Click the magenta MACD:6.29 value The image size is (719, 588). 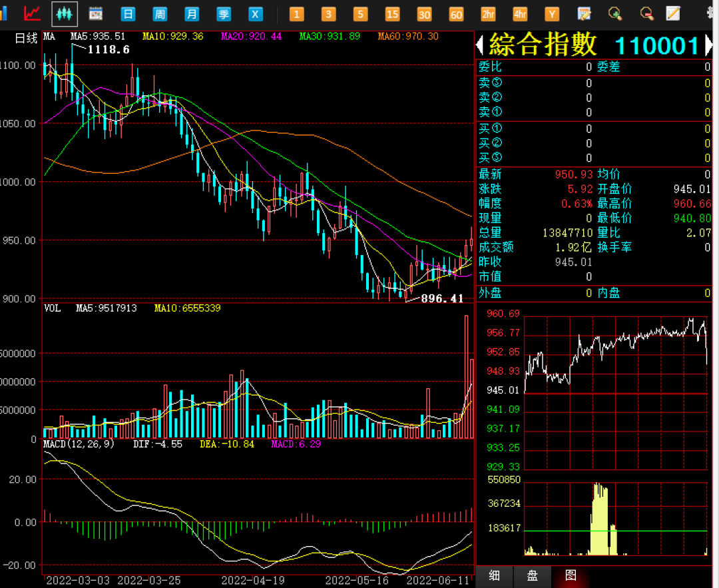(296, 444)
